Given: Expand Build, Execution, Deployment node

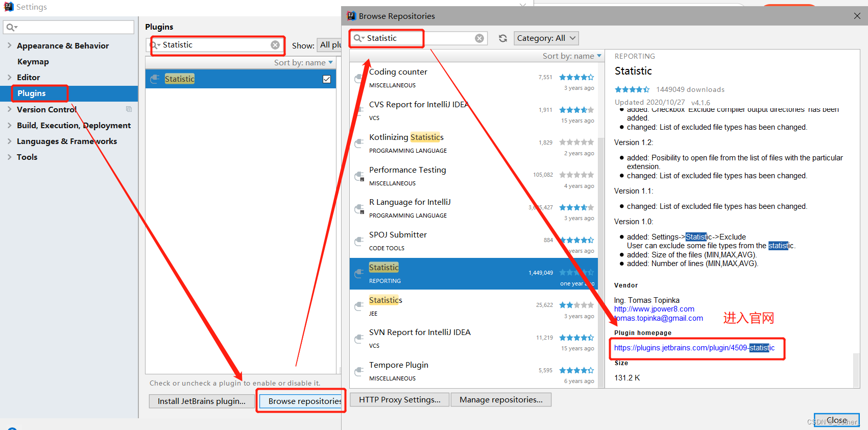Looking at the screenshot, I should click(x=9, y=125).
